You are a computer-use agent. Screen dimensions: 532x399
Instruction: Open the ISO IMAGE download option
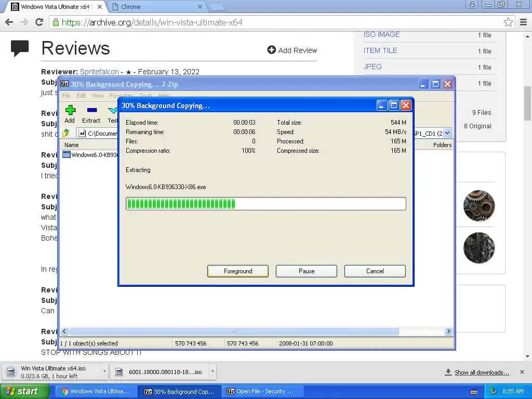[381, 35]
